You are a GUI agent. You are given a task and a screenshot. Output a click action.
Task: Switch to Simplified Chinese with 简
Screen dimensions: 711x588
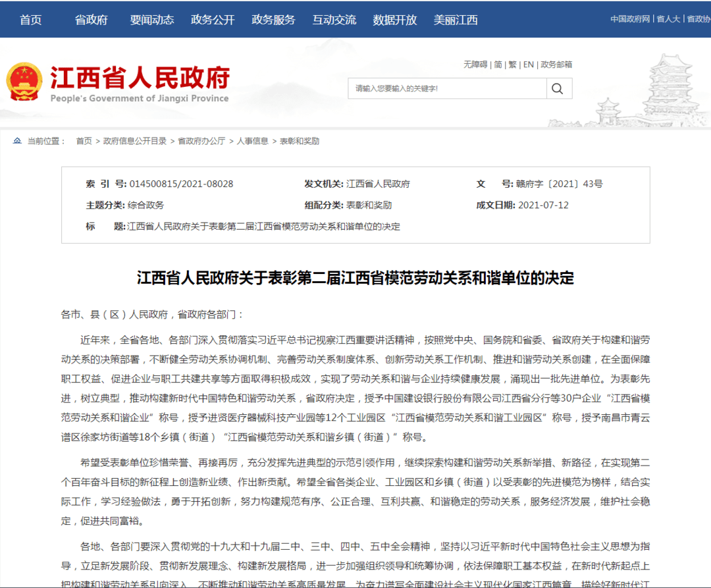pos(498,65)
